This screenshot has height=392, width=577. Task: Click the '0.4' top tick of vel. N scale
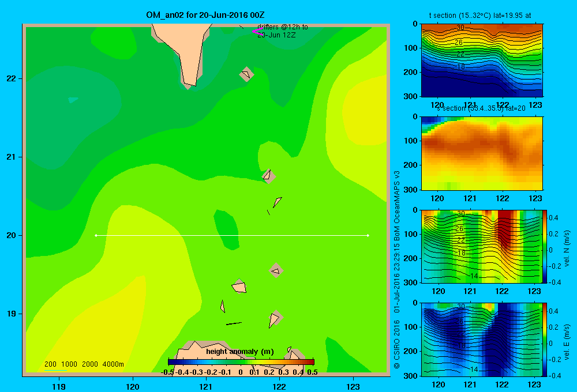[553, 218]
